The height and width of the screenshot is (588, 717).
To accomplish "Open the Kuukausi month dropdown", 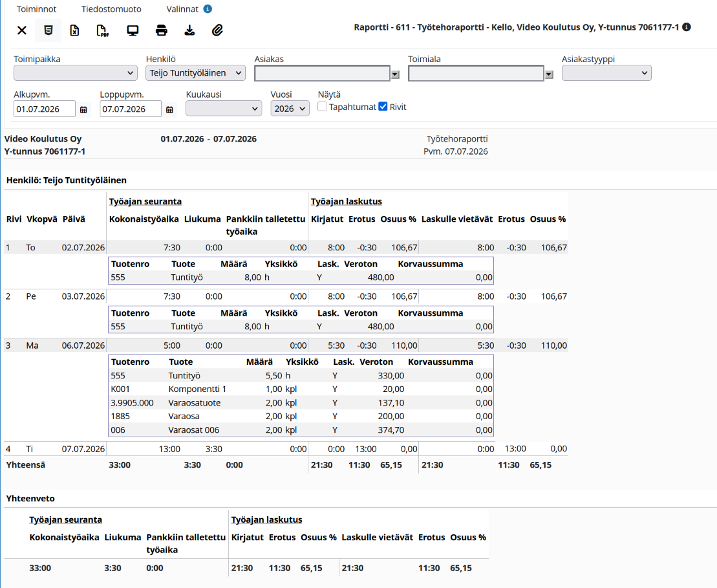I will point(224,109).
